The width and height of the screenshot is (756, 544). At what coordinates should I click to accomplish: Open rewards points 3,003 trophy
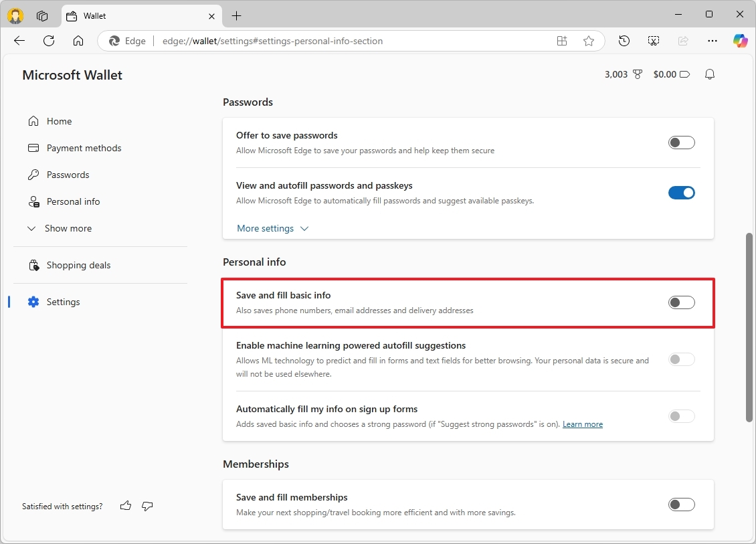click(624, 74)
